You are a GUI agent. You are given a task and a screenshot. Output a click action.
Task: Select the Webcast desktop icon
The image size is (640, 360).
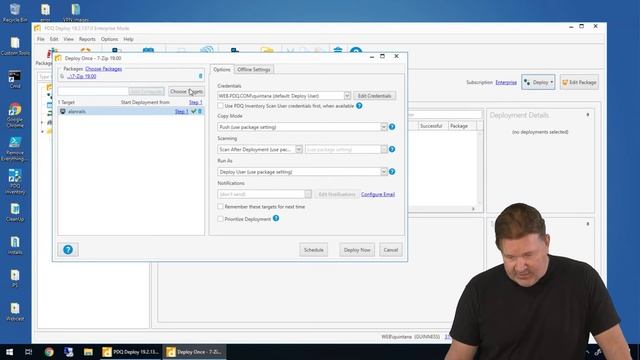[15, 312]
